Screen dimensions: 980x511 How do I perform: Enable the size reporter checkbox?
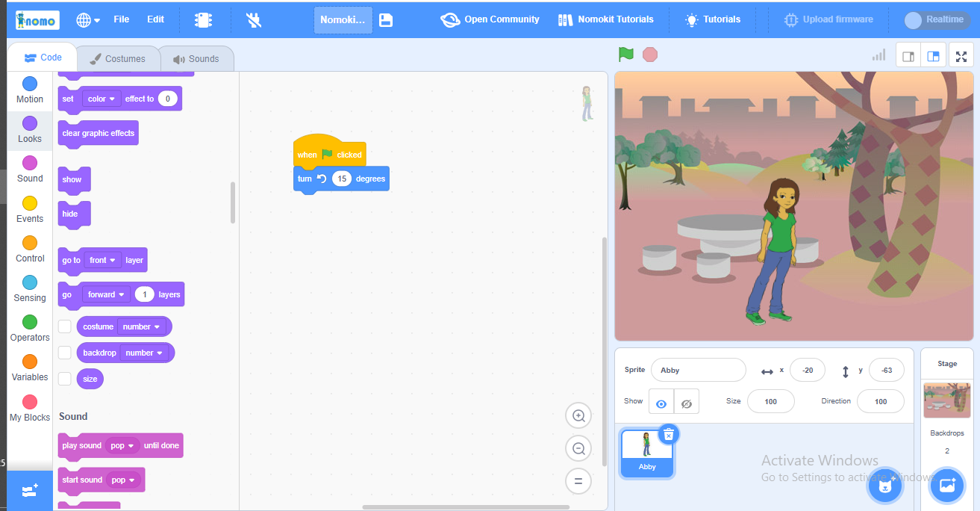point(65,379)
